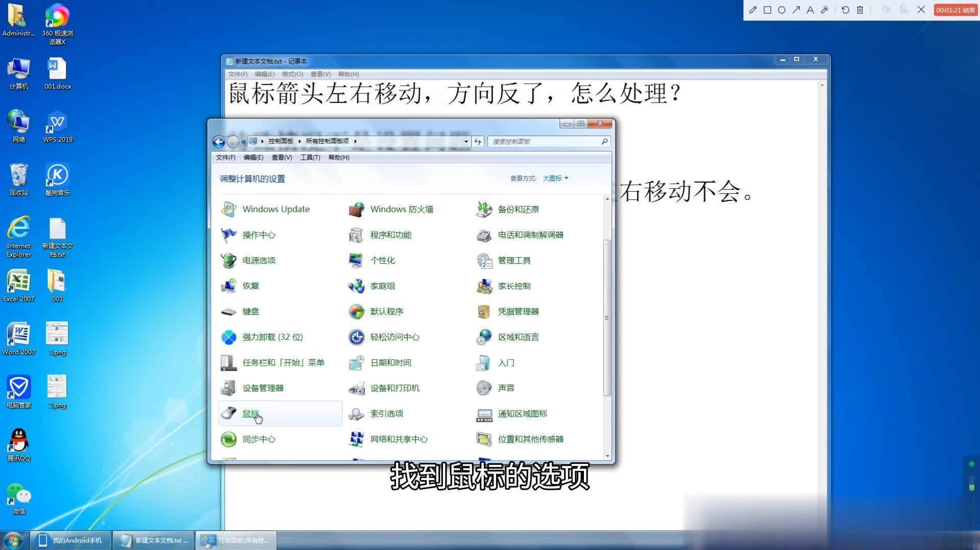980x550 pixels.
Task: Click the 电源选项 link
Action: (259, 260)
